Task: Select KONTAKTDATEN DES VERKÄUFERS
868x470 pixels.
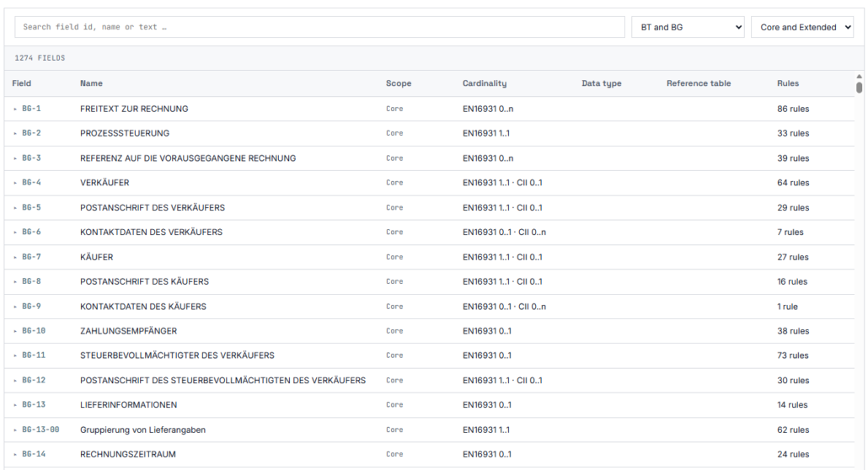Action: tap(151, 232)
